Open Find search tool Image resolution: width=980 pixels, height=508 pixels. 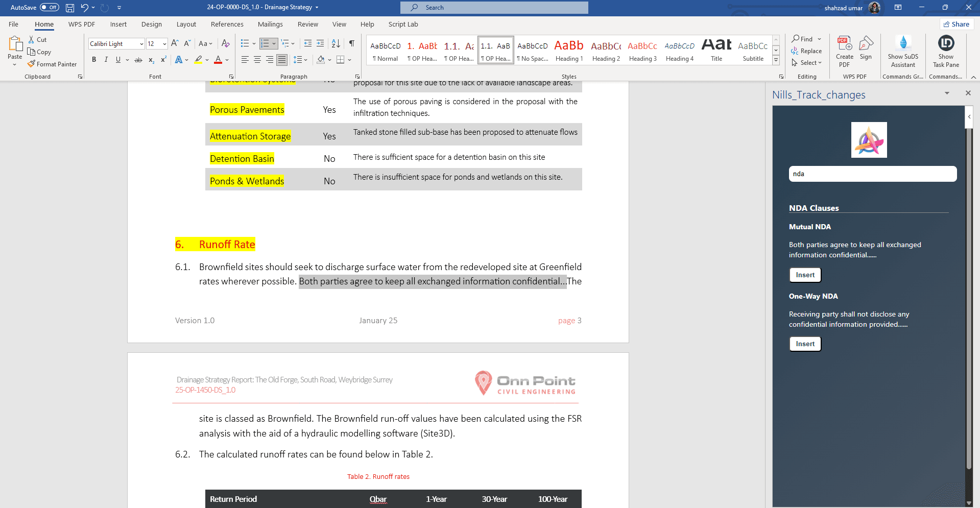[803, 39]
